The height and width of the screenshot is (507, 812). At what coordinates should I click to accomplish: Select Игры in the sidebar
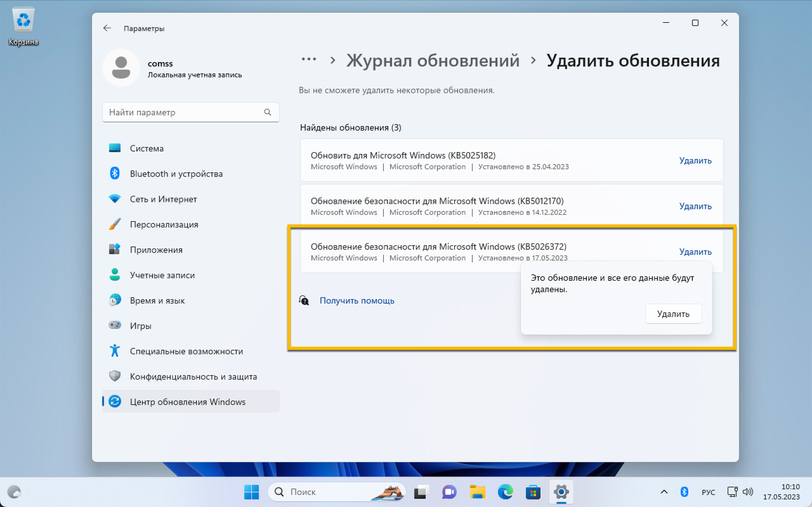(x=191, y=326)
